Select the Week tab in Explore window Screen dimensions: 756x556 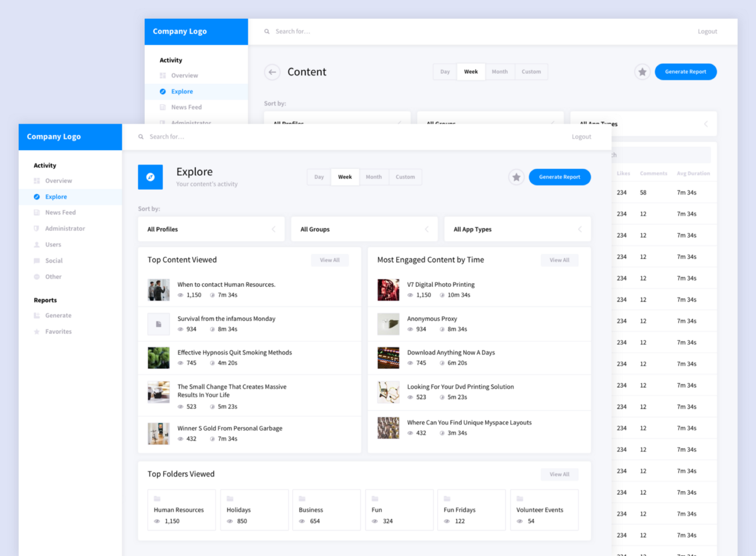click(x=345, y=177)
